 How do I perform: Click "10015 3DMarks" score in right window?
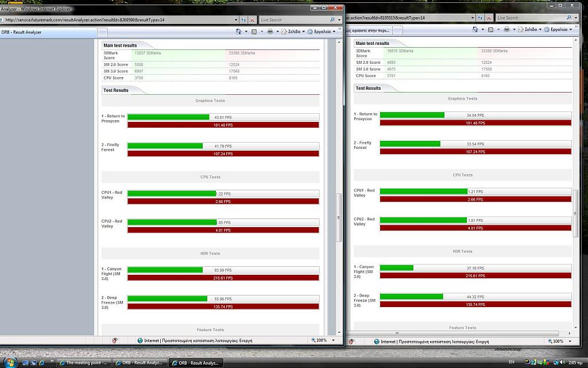click(x=400, y=51)
